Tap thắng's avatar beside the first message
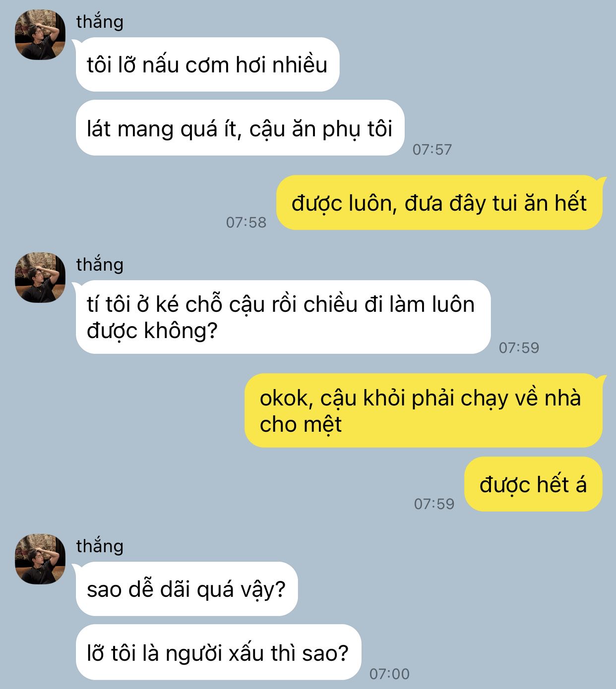Image resolution: width=616 pixels, height=689 pixels. click(x=40, y=35)
